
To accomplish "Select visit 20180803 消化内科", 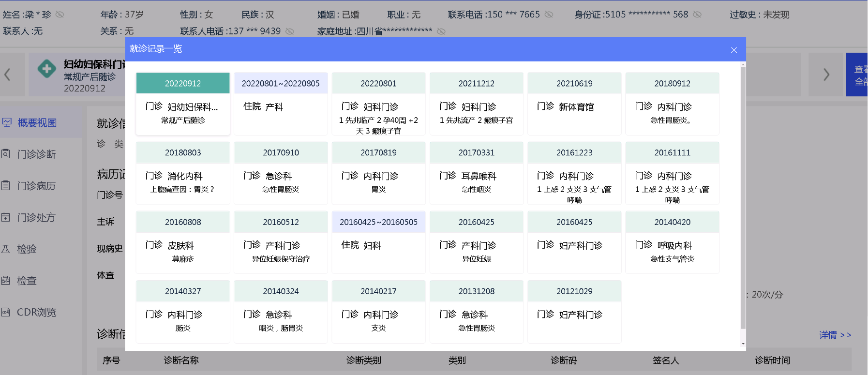I will tap(183, 173).
